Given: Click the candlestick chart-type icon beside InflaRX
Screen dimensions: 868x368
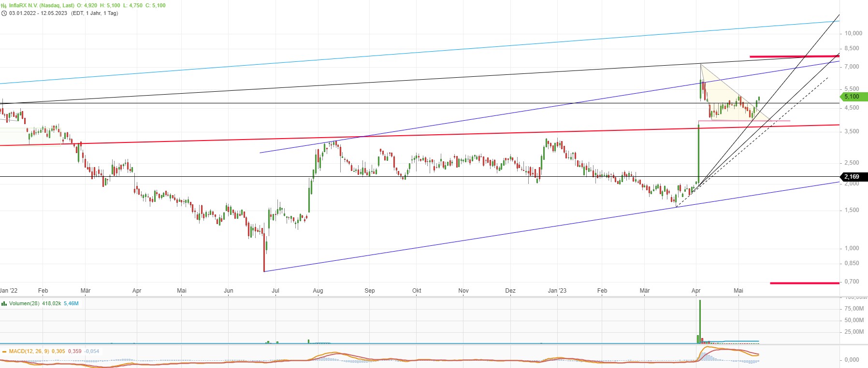Looking at the screenshot, I should pos(4,5).
